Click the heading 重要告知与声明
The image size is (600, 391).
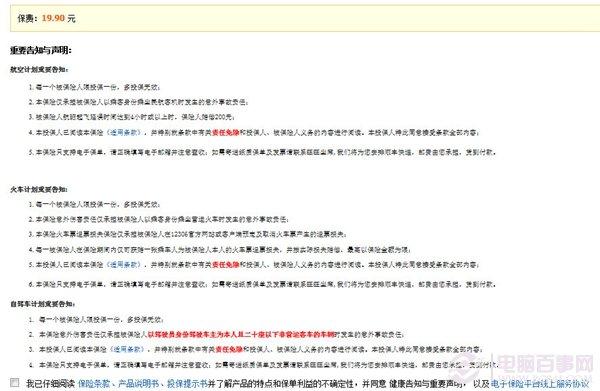point(41,50)
